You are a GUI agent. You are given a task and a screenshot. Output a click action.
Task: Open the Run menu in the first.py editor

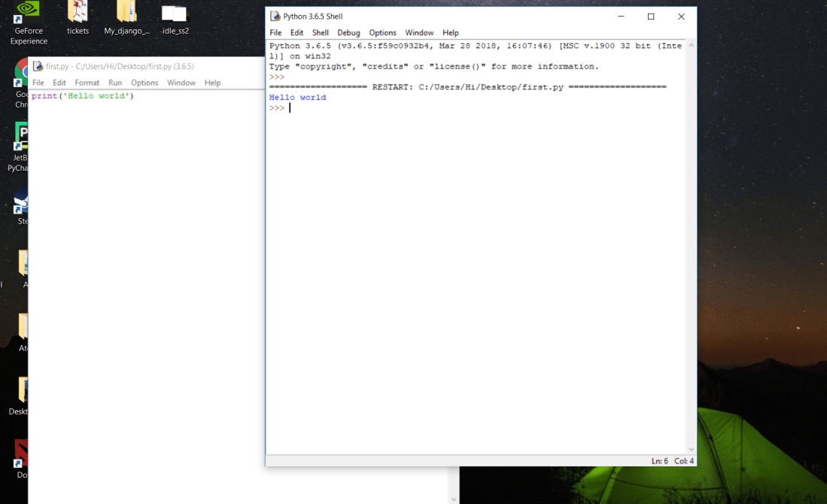click(x=114, y=83)
